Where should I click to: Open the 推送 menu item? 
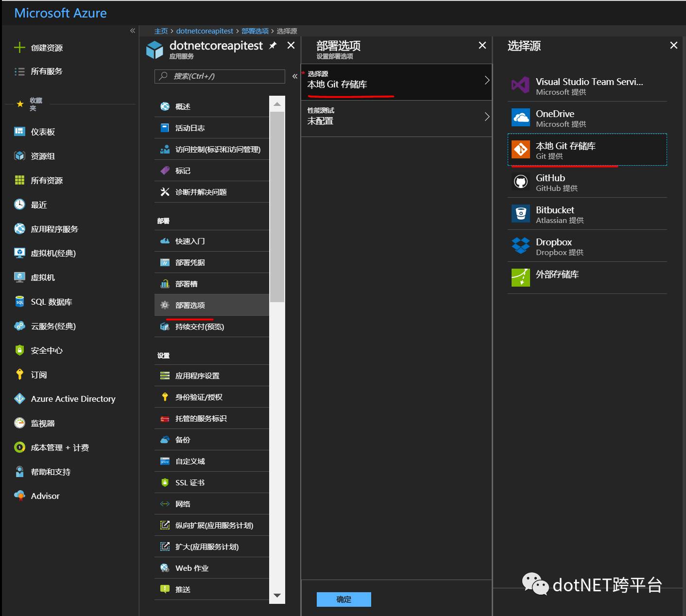click(x=212, y=589)
